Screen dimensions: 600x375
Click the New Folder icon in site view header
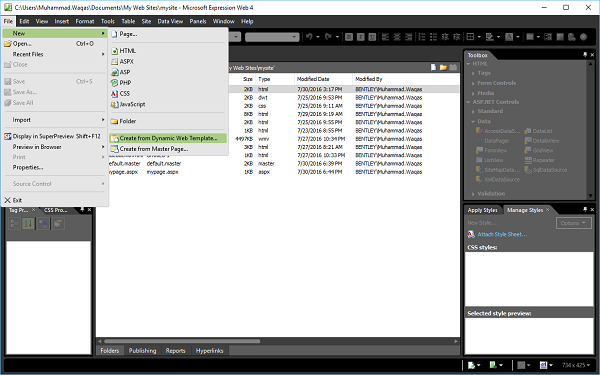pos(443,68)
